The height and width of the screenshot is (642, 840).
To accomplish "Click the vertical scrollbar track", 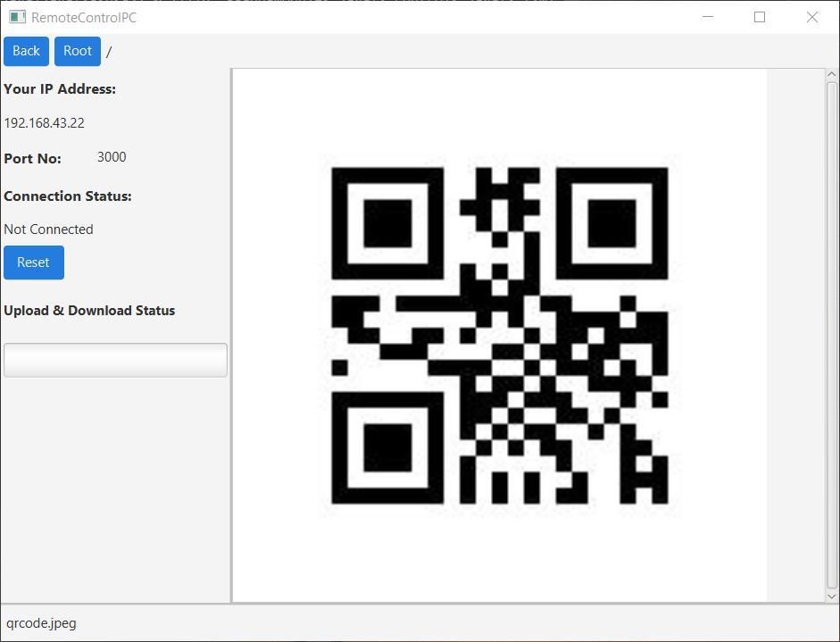I will tap(831, 335).
